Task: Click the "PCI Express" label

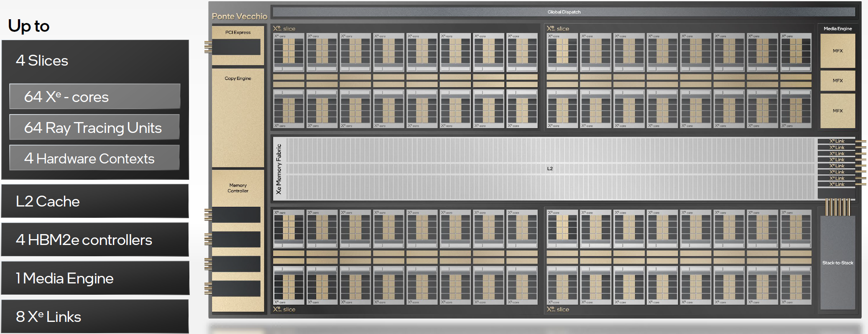Action: pos(238,32)
